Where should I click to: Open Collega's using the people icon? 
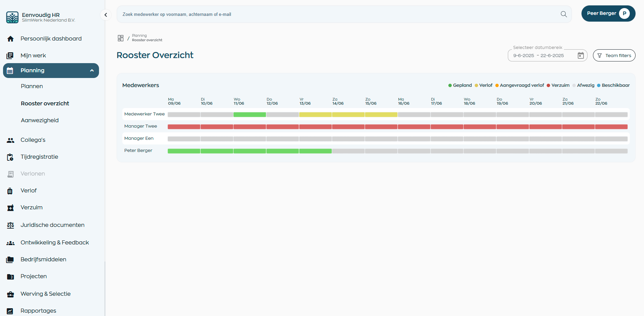pos(10,140)
